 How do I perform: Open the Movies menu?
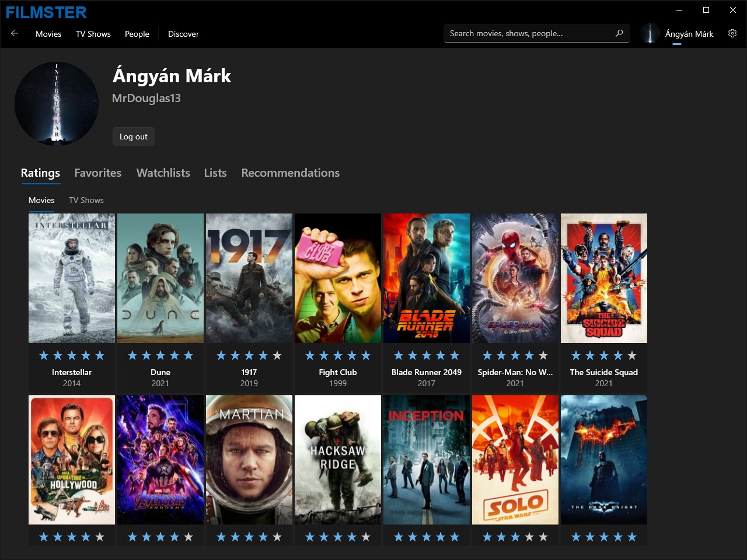tap(48, 34)
